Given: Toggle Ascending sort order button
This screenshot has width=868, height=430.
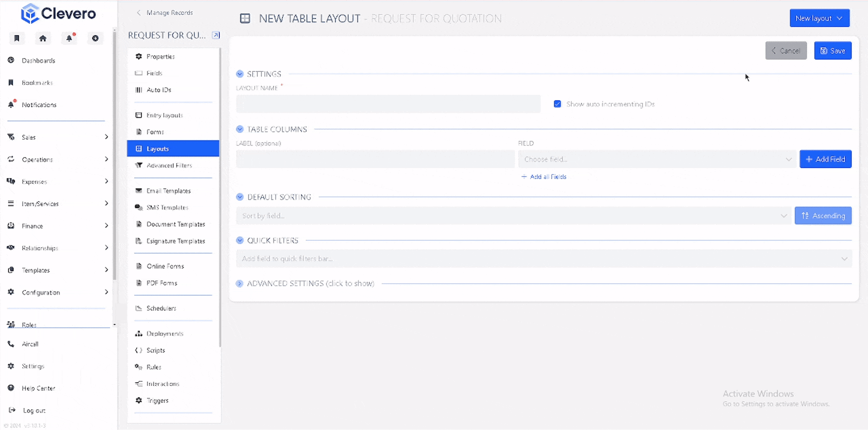Looking at the screenshot, I should click(x=823, y=216).
